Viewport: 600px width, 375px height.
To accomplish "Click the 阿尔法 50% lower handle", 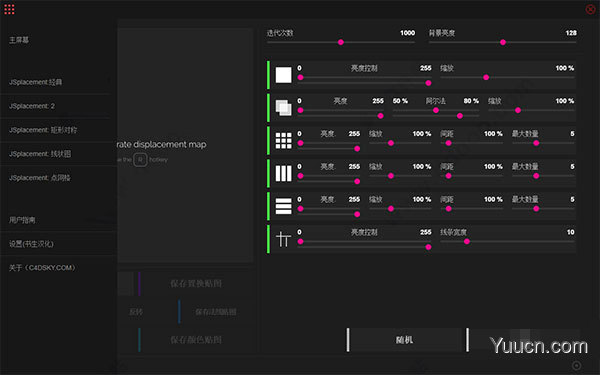I will (x=436, y=110).
